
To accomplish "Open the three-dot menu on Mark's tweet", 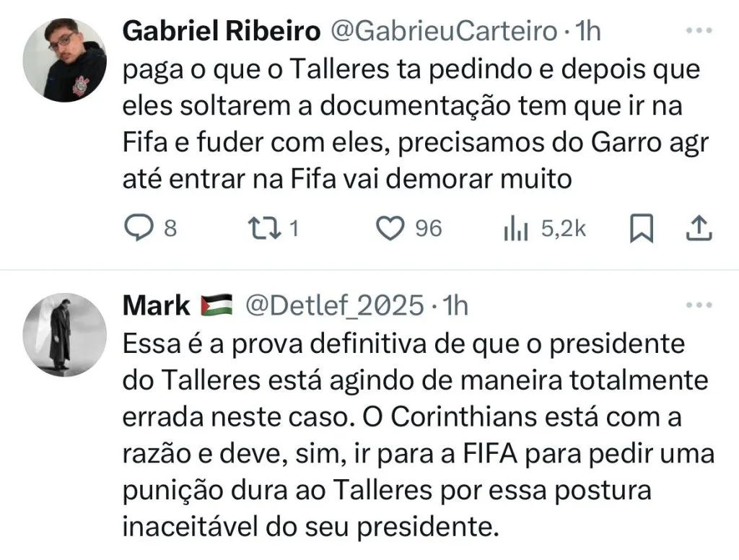I will [698, 305].
